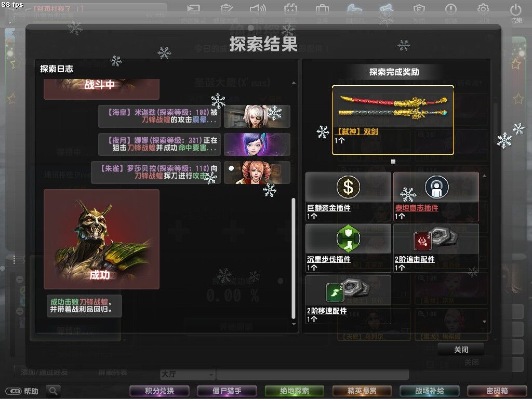Select the 泰坦意志插件 reward icon

(x=436, y=187)
